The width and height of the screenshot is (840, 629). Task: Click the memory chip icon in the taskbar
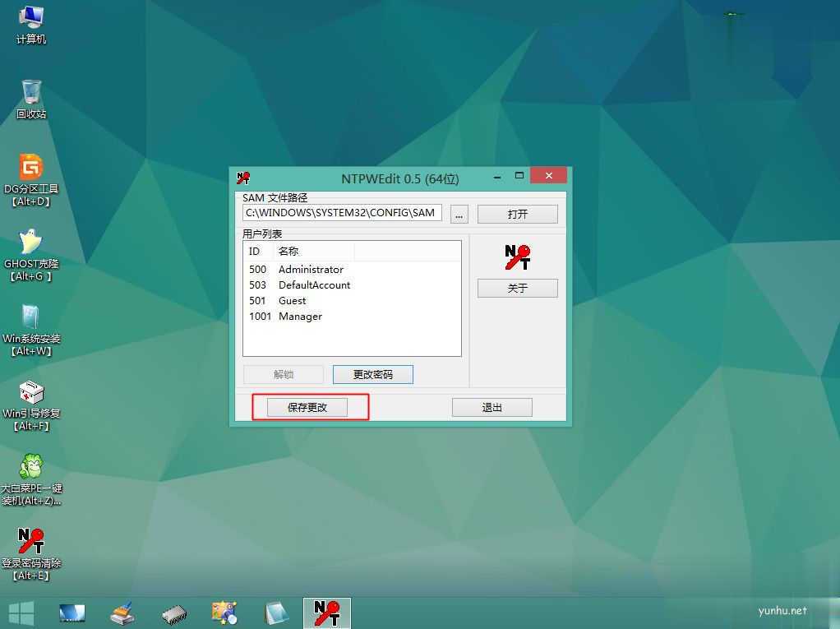[x=173, y=613]
